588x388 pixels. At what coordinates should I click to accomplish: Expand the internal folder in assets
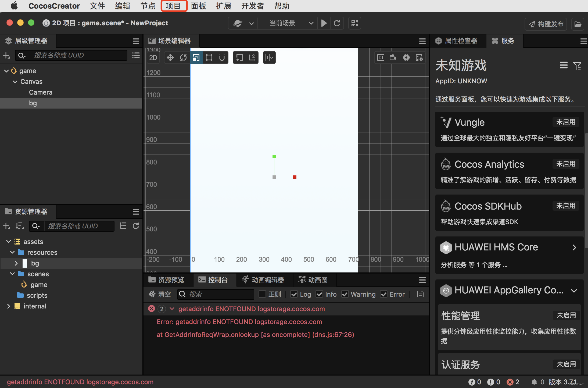8,306
